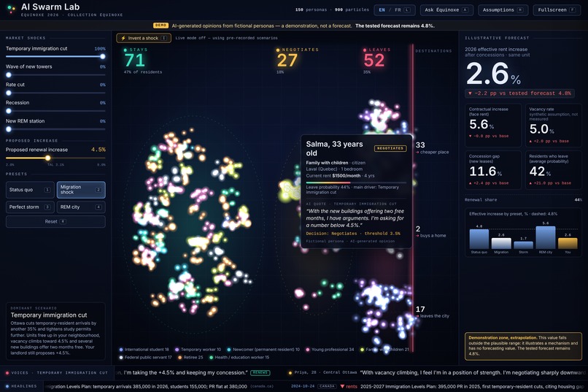Click the AI Swarm Lab logo icon
588x392 pixels.
click(11, 9)
